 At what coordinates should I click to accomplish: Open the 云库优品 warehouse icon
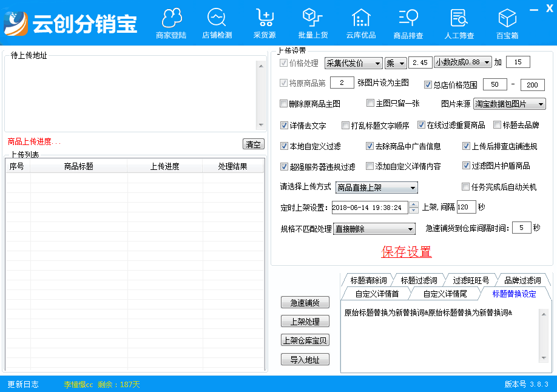361,23
